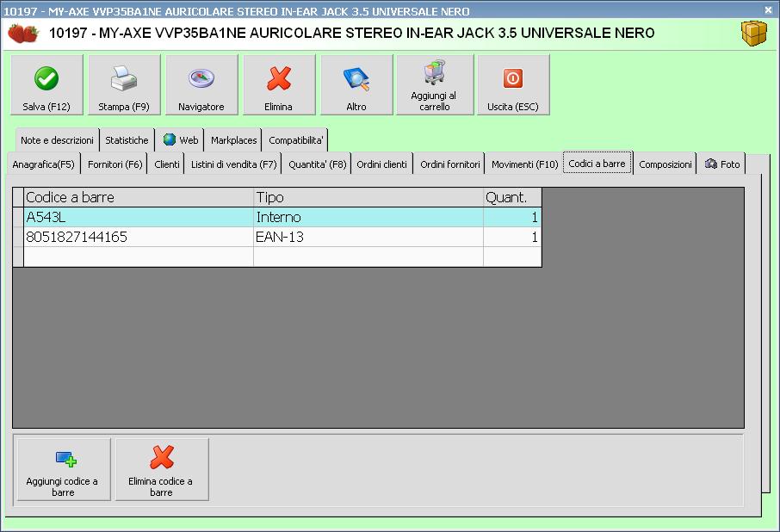Switch to Movimenti (F10) tab

[x=525, y=164]
